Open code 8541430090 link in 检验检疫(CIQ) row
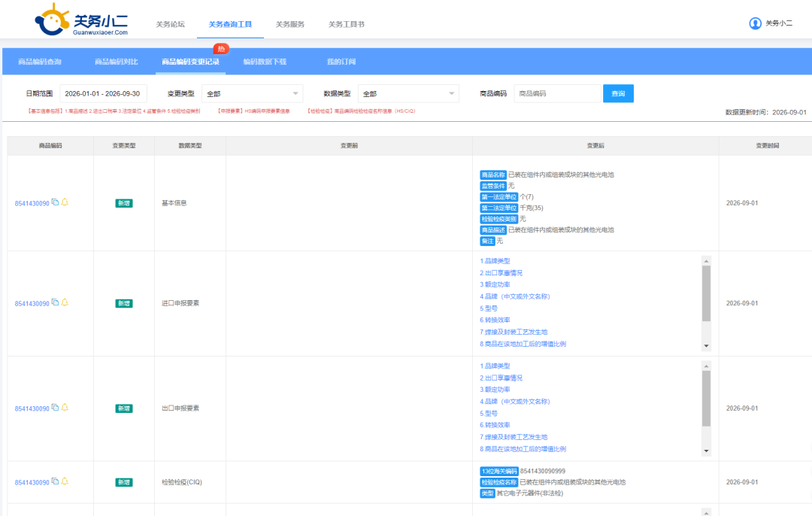The image size is (812, 516). point(32,482)
